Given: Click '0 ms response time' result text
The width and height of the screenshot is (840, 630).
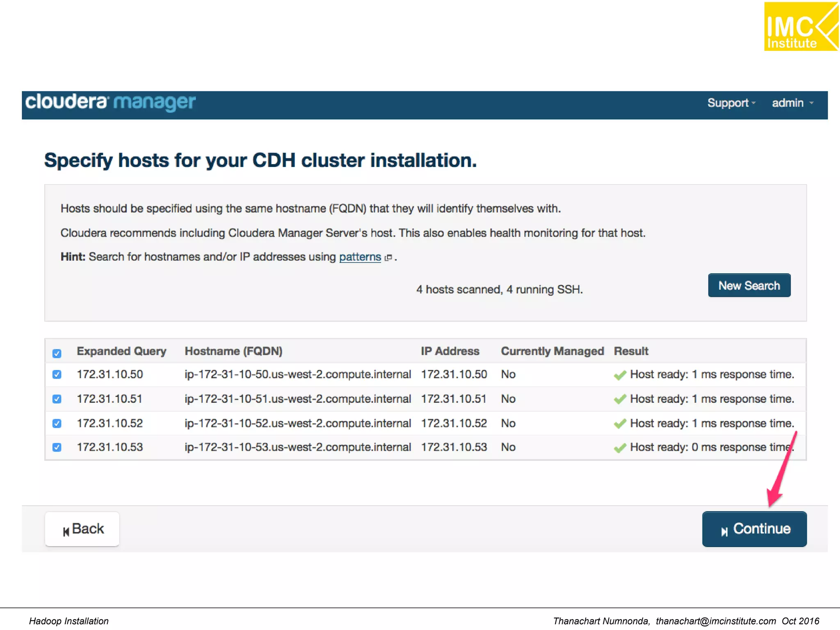Looking at the screenshot, I should (x=742, y=447).
